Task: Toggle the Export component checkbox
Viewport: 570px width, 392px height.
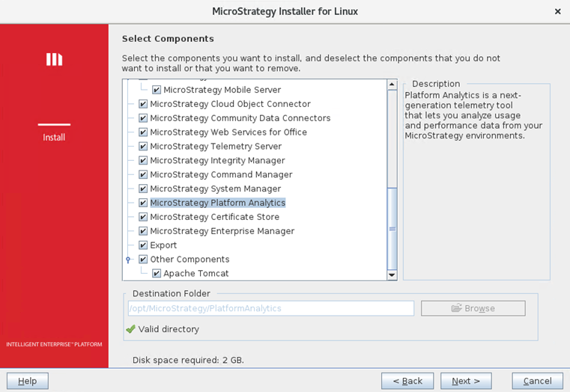Action: coord(143,245)
